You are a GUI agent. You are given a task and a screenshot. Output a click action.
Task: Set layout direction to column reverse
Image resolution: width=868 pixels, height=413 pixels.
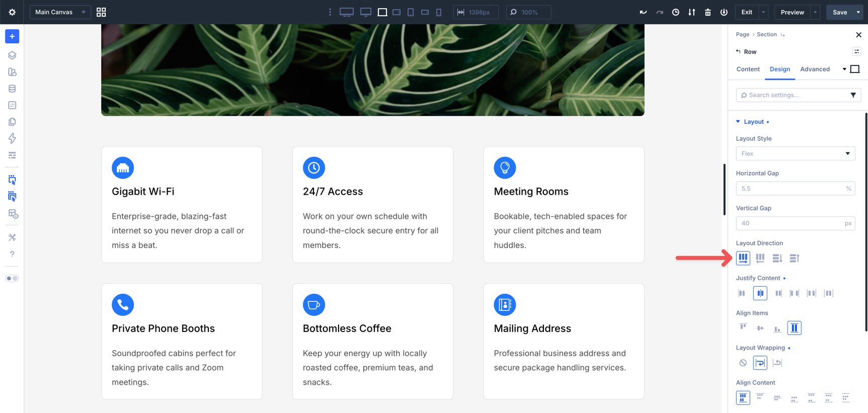795,258
